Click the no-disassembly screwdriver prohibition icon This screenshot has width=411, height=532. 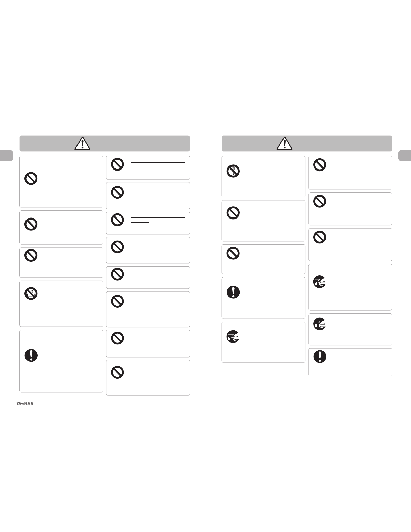233,171
